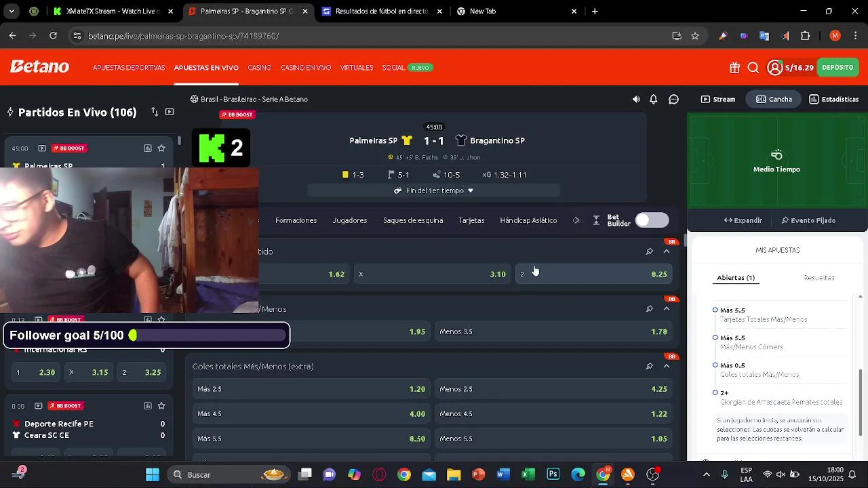The width and height of the screenshot is (868, 488).
Task: Click the corners 5-1 flag stat
Action: pos(398,175)
